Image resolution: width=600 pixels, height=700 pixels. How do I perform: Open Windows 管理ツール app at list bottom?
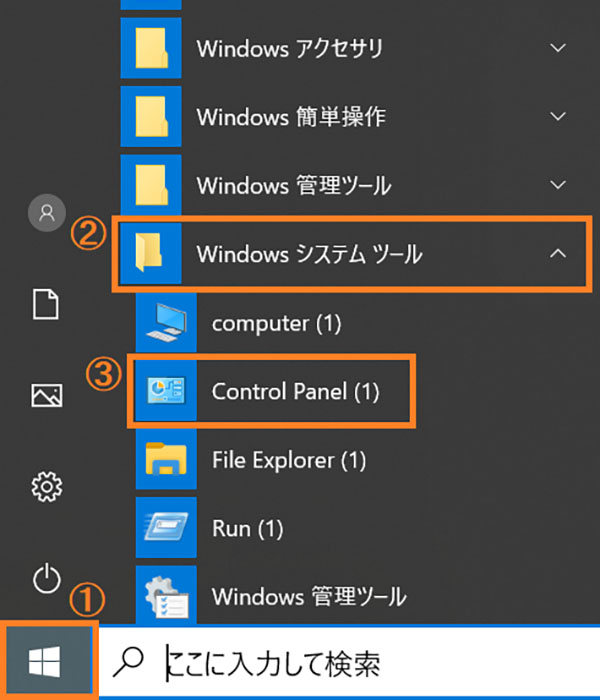tap(308, 596)
